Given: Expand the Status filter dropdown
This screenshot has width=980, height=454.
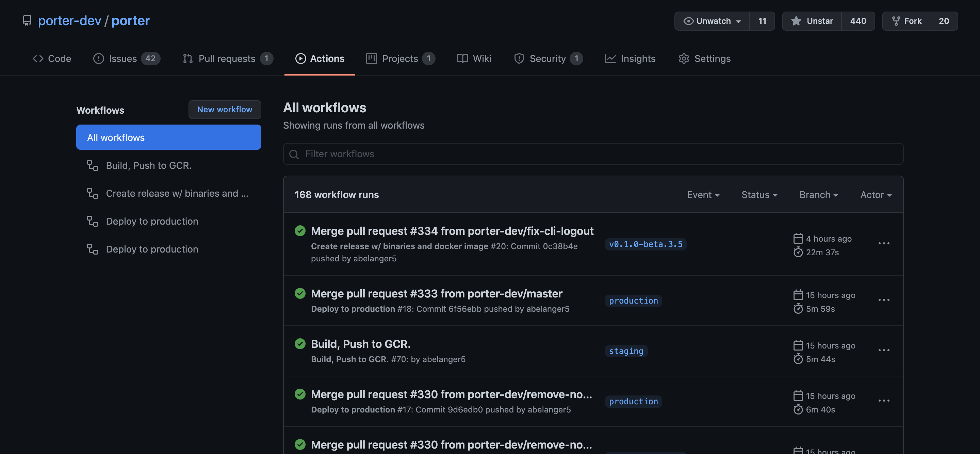Looking at the screenshot, I should [x=759, y=195].
